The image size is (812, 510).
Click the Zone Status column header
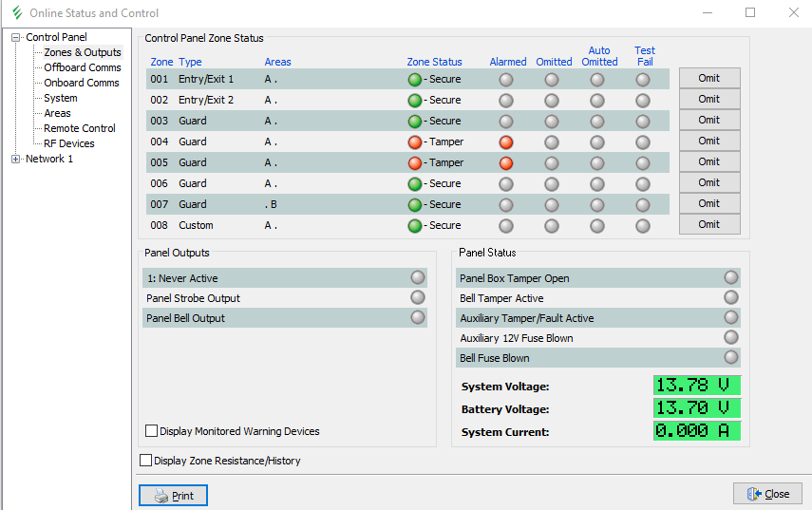pos(434,62)
